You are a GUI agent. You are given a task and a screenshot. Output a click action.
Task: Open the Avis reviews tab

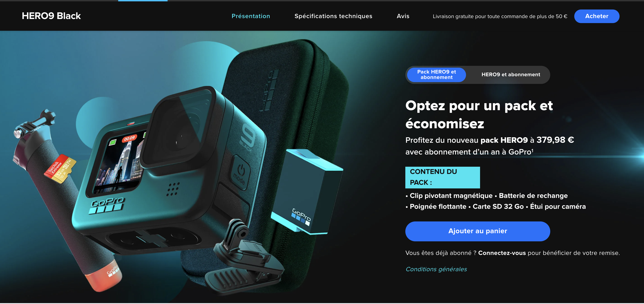point(403,16)
